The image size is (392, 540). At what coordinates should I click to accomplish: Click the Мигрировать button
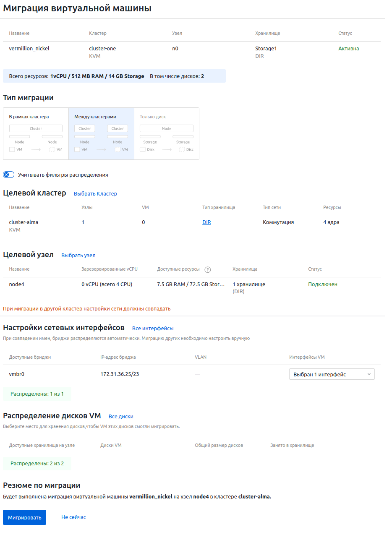pyautogui.click(x=24, y=517)
